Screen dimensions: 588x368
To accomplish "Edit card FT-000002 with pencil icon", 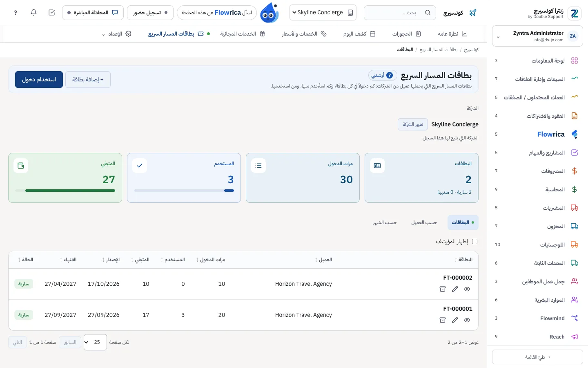I will pos(455,289).
